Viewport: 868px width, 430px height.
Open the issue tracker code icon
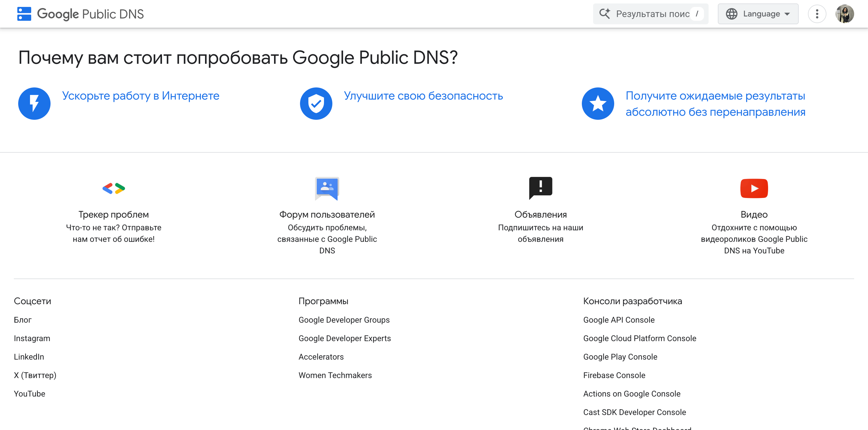click(113, 188)
